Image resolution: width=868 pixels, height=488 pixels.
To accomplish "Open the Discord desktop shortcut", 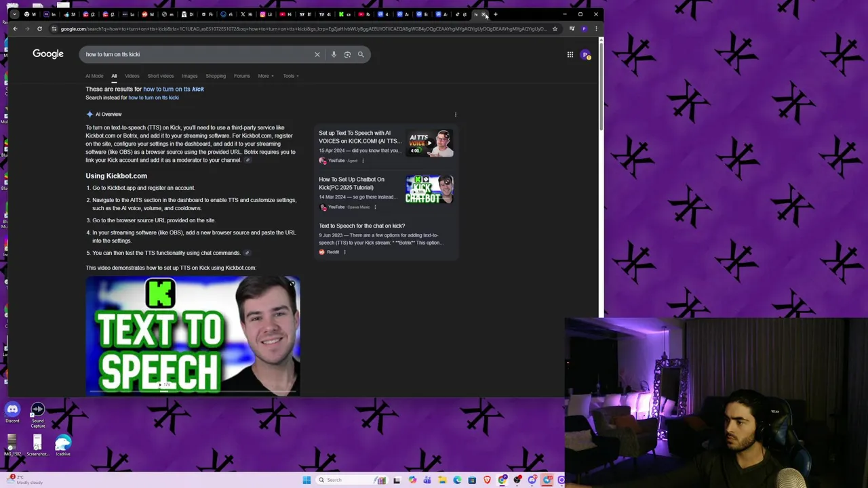I will pos(12,412).
